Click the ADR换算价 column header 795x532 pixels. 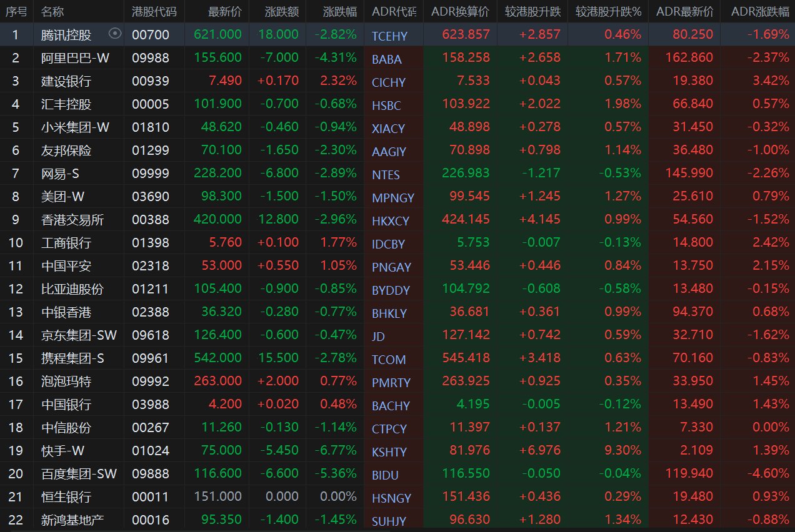460,11
